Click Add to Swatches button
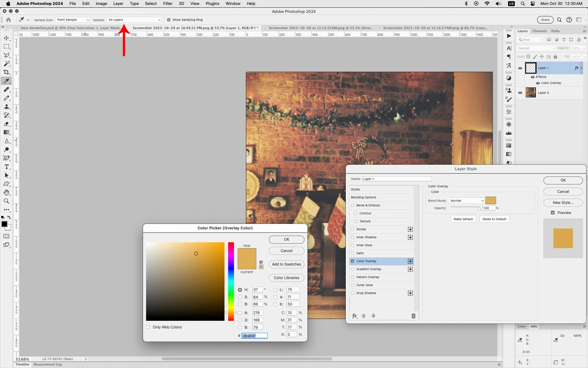 (286, 264)
